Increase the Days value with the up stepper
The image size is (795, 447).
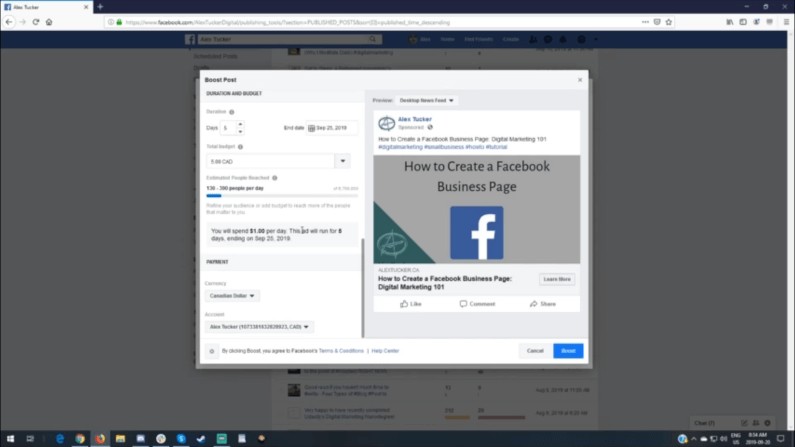240,125
